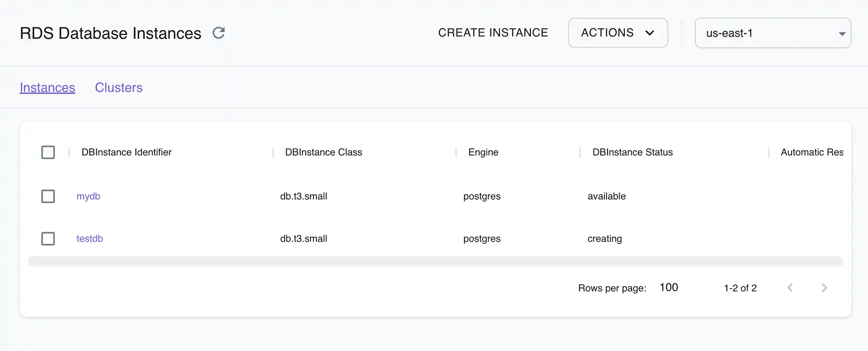This screenshot has height=351, width=868.
Task: Open the ACTIONS menu
Action: [618, 33]
